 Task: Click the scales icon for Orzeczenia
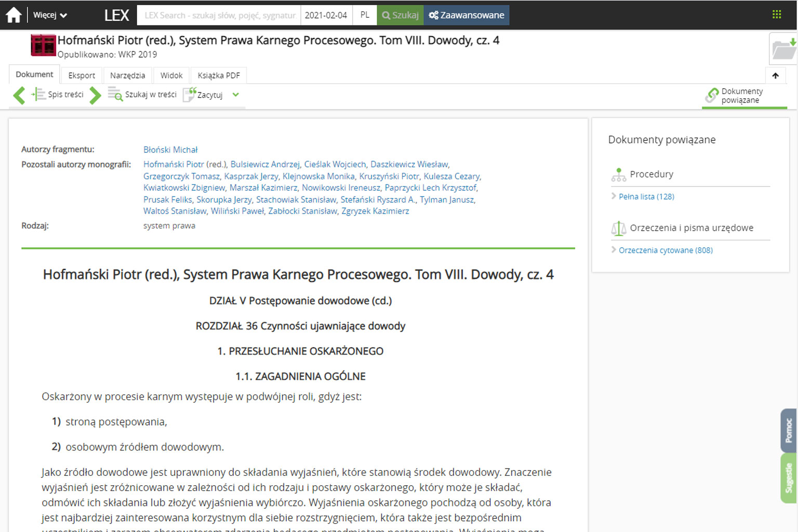[618, 228]
